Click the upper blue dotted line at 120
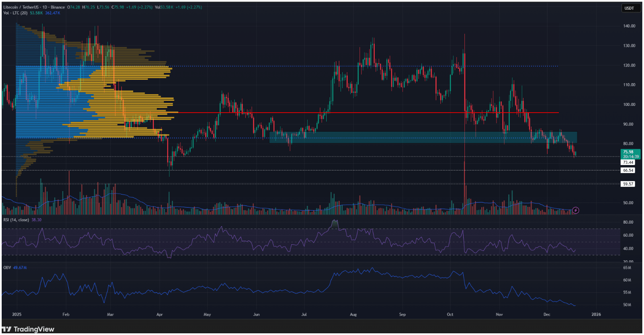 point(295,66)
